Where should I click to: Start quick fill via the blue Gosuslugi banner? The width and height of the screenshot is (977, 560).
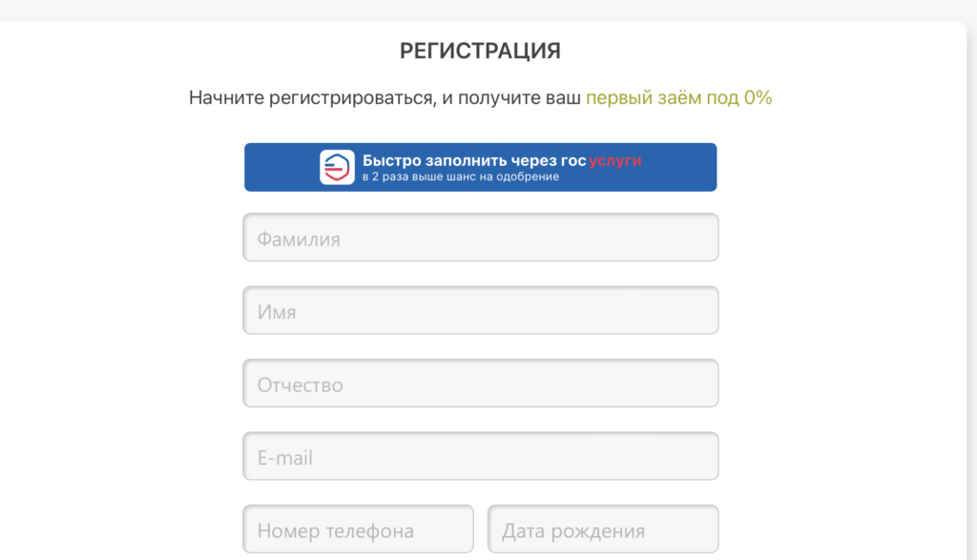pos(480,167)
